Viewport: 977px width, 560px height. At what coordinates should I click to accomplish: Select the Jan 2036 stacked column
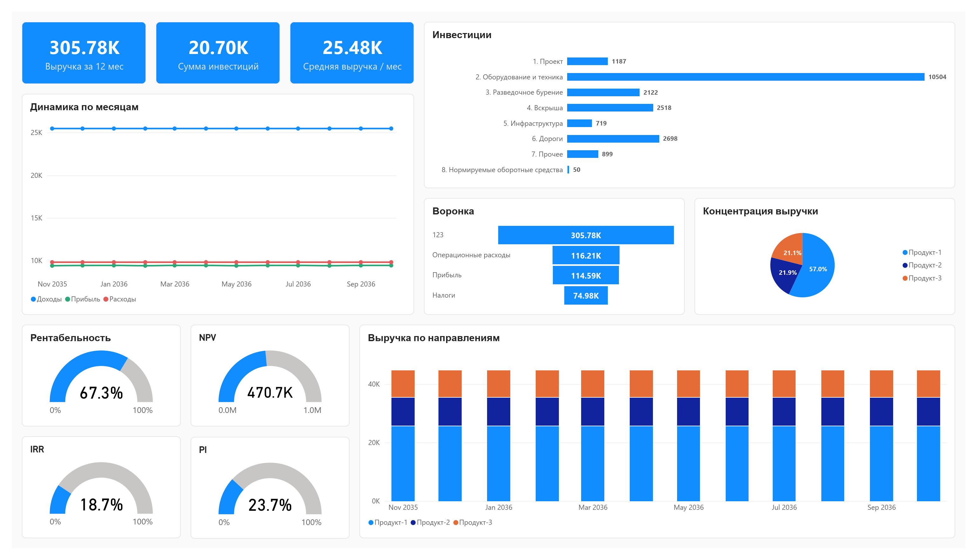click(x=499, y=436)
